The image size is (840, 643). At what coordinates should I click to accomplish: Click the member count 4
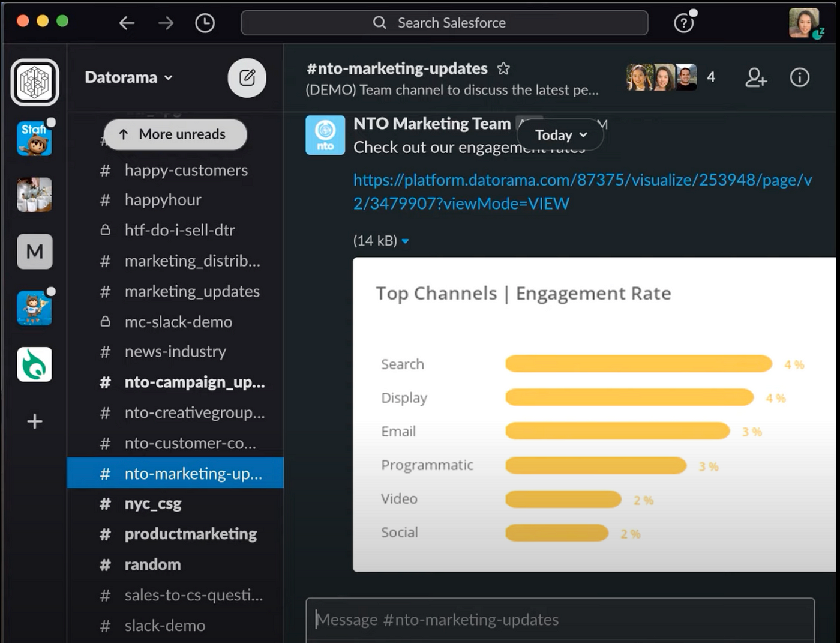pyautogui.click(x=711, y=77)
